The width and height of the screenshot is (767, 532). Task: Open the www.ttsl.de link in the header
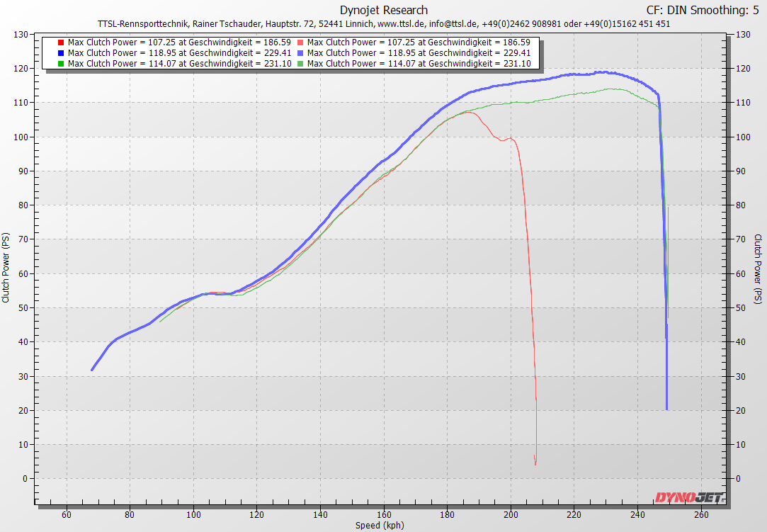pyautogui.click(x=401, y=23)
